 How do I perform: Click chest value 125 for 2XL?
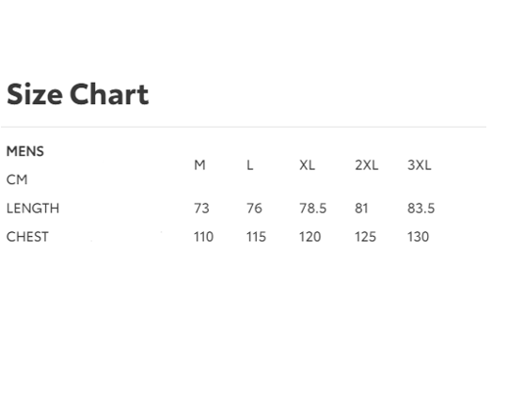365,237
